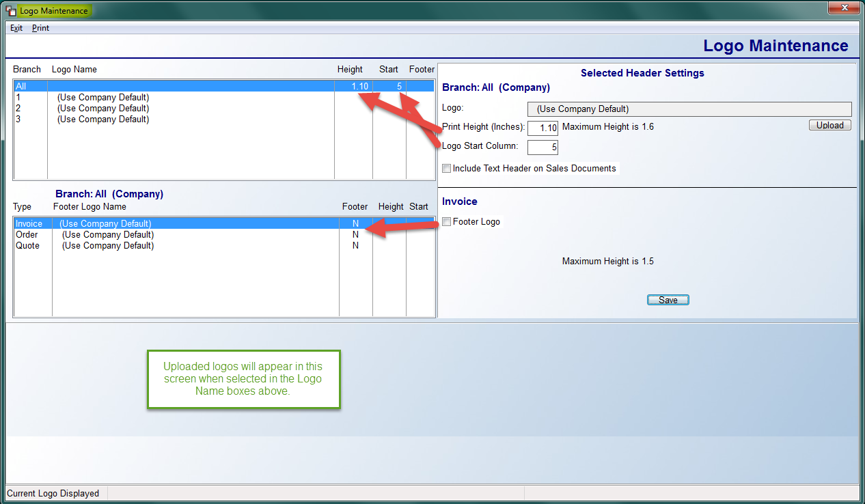Click the Footer Logo Name column header
The height and width of the screenshot is (504, 865).
point(90,207)
